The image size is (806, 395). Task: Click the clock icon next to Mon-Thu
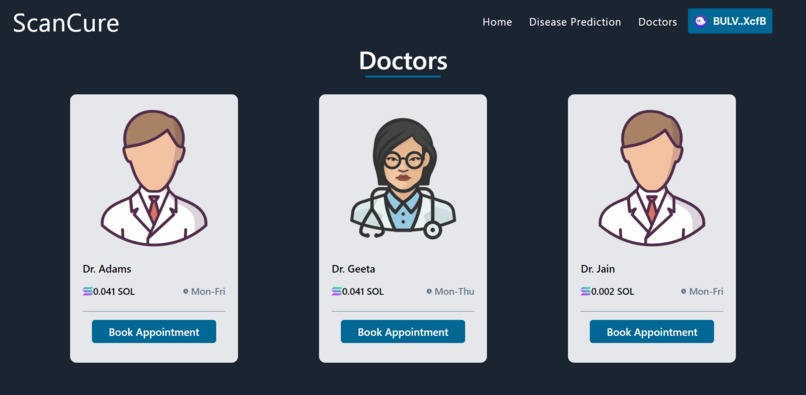(429, 292)
